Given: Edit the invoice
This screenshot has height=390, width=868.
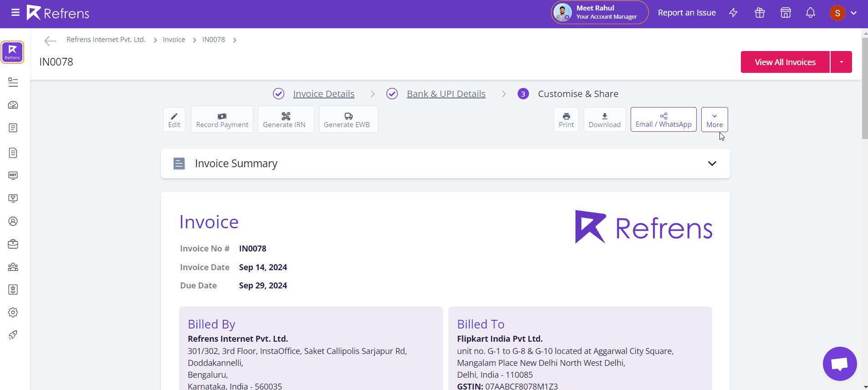Looking at the screenshot, I should [x=174, y=120].
